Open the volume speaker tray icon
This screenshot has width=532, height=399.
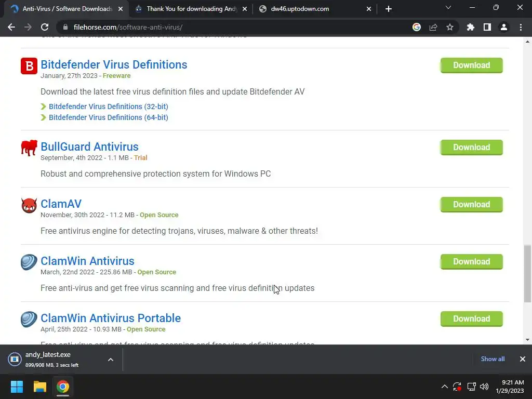(x=484, y=387)
